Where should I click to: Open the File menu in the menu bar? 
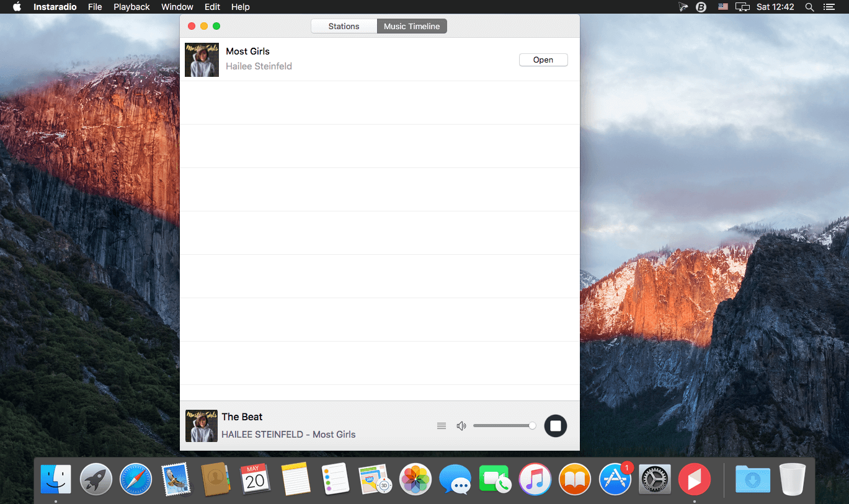coord(95,7)
